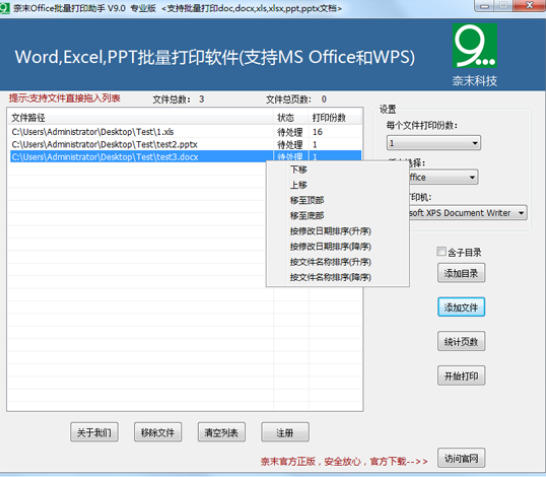Sort by 按修改日期排序(降序)
Viewport: 546px width, 477px height.
(330, 246)
